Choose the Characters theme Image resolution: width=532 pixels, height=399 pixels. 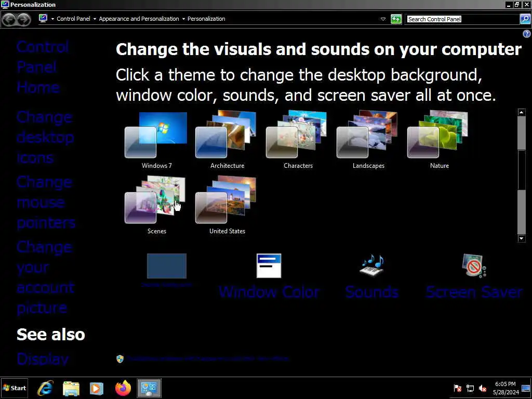298,140
